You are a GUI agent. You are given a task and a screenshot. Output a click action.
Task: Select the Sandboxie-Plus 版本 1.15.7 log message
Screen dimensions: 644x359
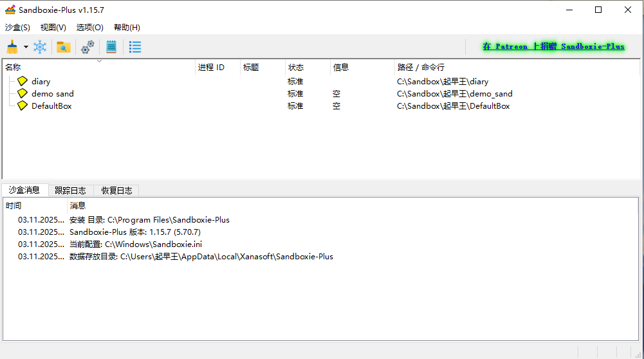(321, 232)
